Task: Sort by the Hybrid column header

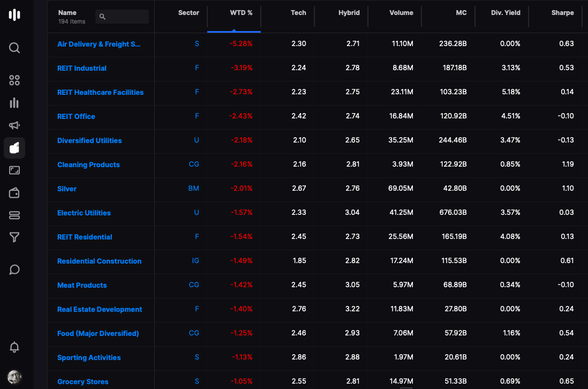Action: 349,13
